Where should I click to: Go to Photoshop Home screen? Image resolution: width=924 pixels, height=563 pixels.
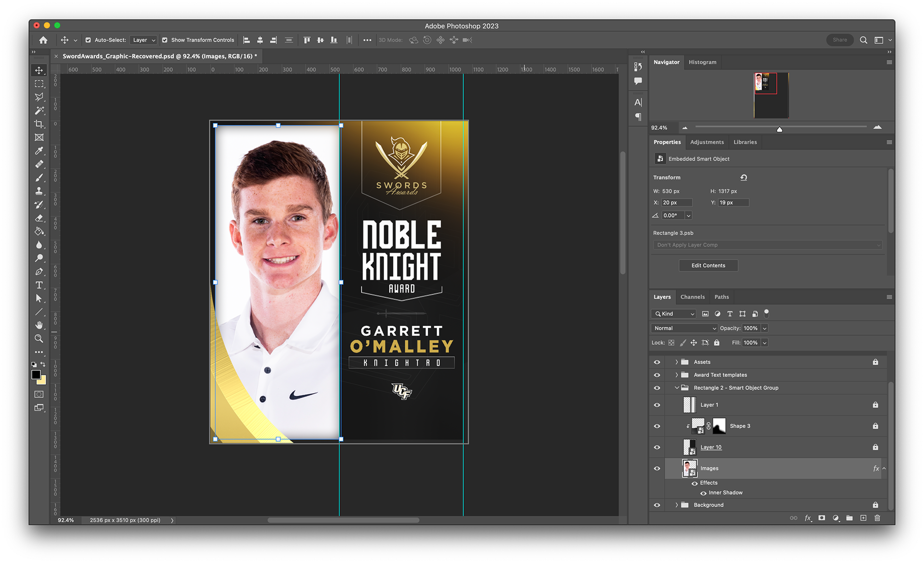pyautogui.click(x=43, y=40)
